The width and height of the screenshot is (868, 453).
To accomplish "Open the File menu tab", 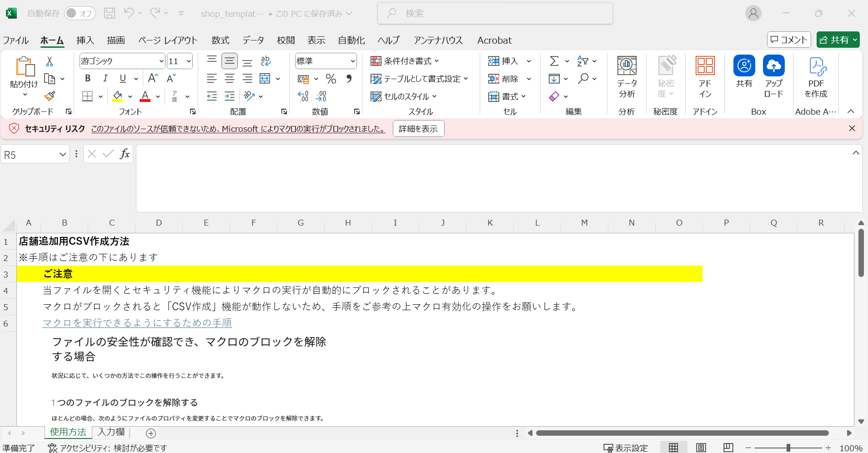I will coord(16,40).
